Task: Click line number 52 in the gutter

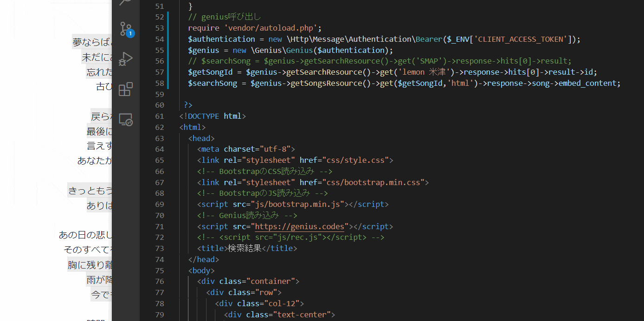Action: tap(159, 17)
